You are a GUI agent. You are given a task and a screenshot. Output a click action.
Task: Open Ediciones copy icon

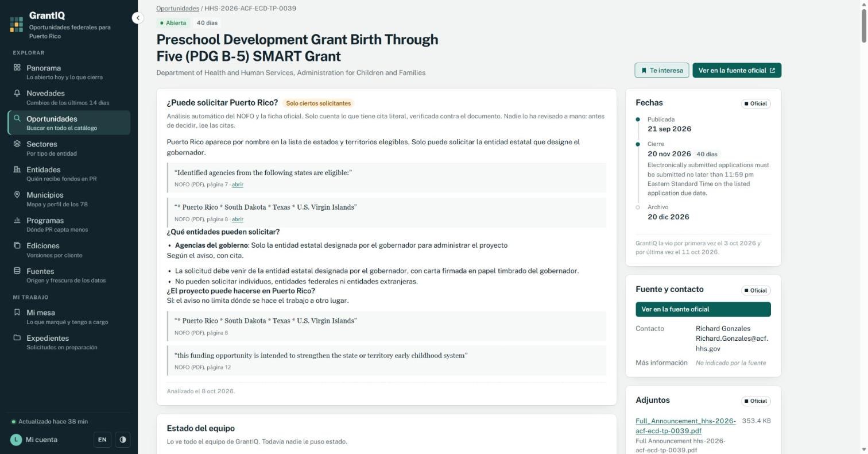[x=17, y=246]
